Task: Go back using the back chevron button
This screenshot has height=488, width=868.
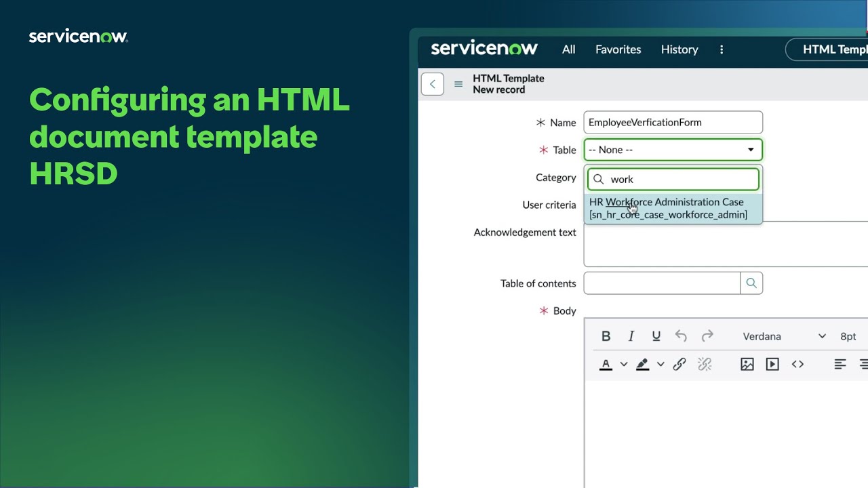Action: point(432,83)
